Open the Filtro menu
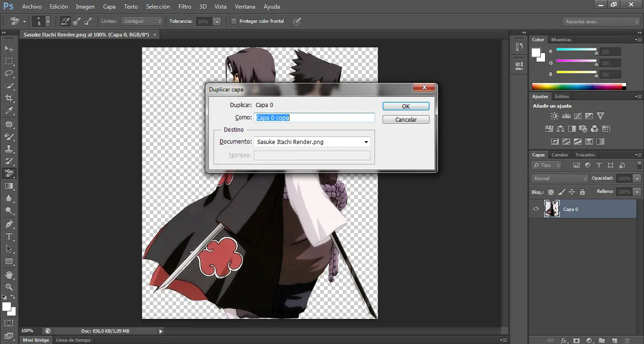The width and height of the screenshot is (644, 344). coord(185,7)
